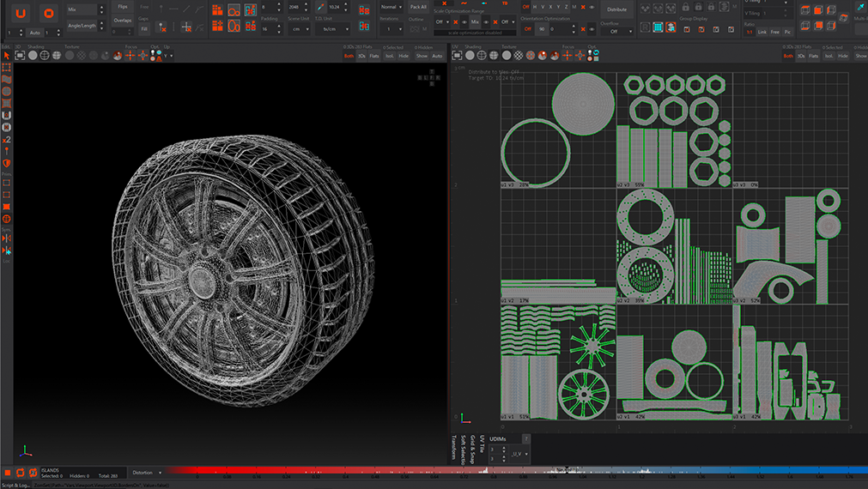Click the fit-to-frame icon in UV viewport toolbar
Viewport: 868px width, 489px height.
[x=458, y=55]
